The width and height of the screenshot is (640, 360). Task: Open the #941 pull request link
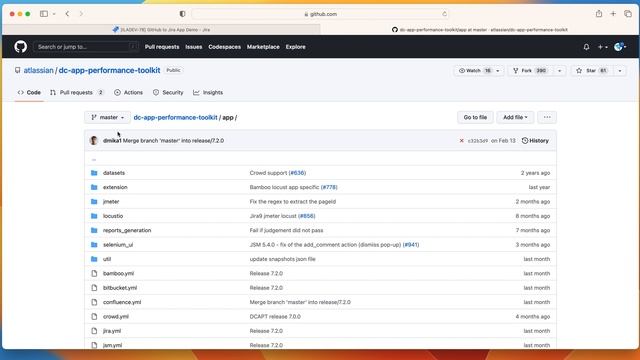[x=411, y=244]
